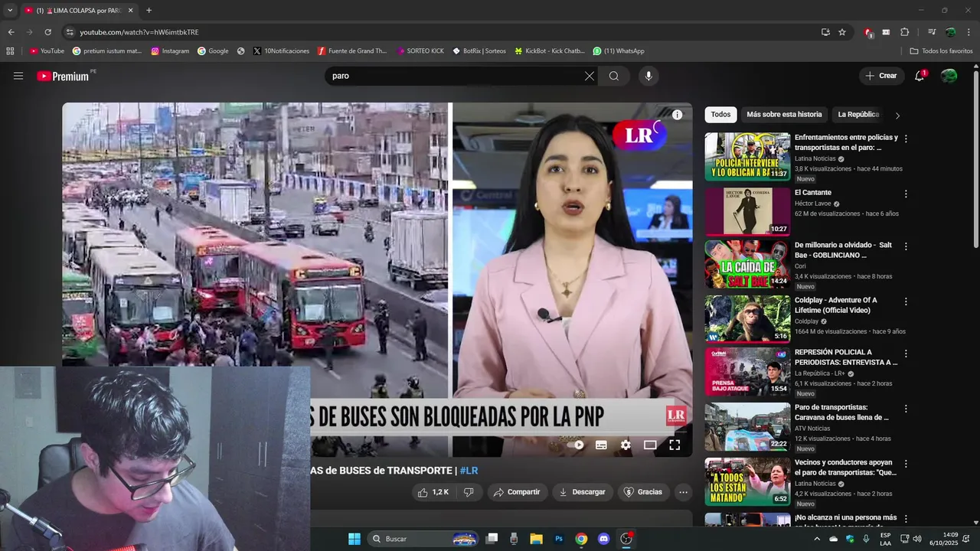Viewport: 980px width, 551px height.
Task: Go back with browser back arrow
Action: 11,32
